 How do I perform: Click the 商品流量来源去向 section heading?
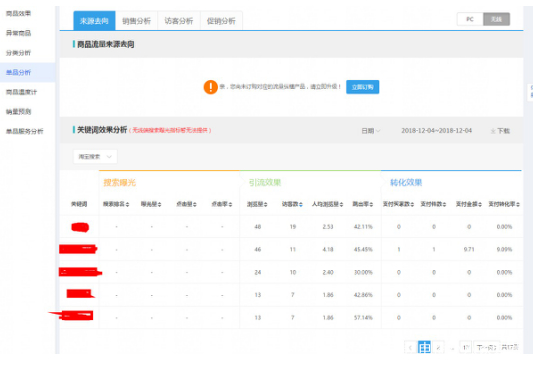click(x=105, y=45)
